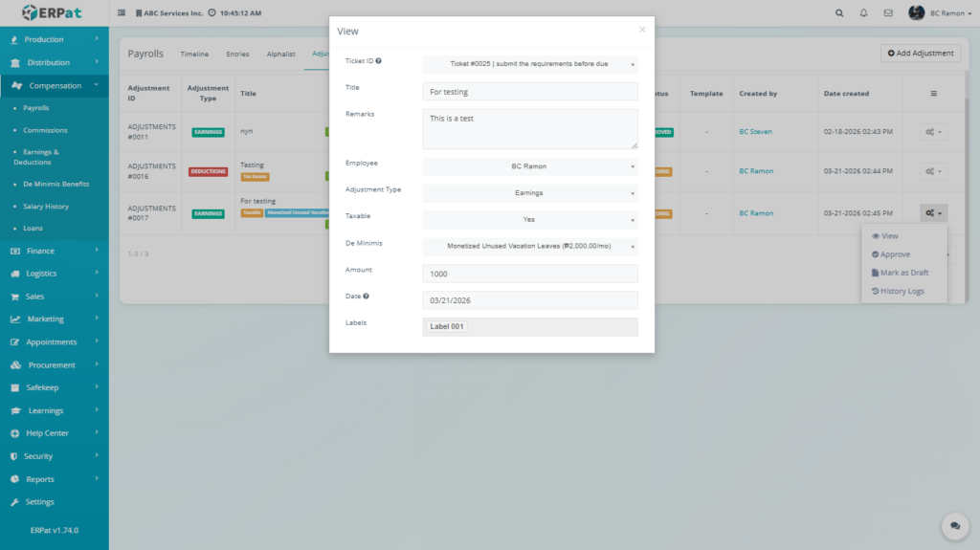Switch to the Timeline tab
The image size is (980, 550).
coord(194,55)
